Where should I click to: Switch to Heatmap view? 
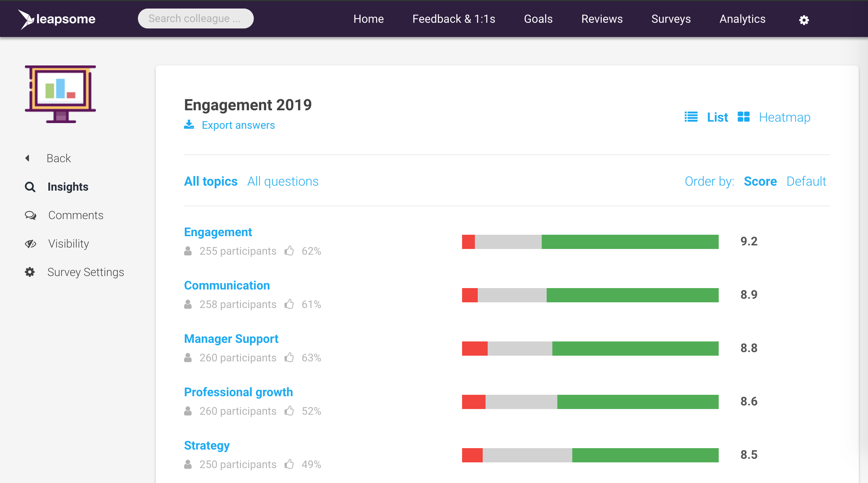[x=784, y=117]
